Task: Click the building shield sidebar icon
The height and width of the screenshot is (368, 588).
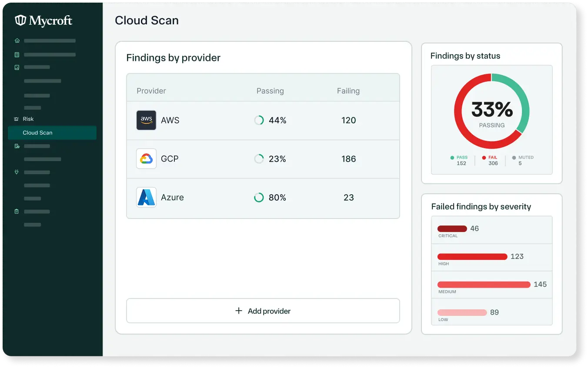Action: coord(17,146)
